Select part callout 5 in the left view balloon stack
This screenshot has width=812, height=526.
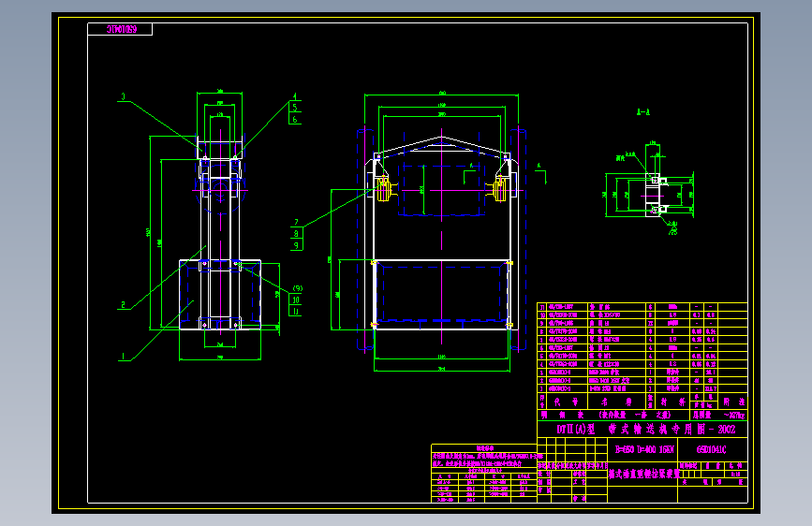[x=295, y=108]
